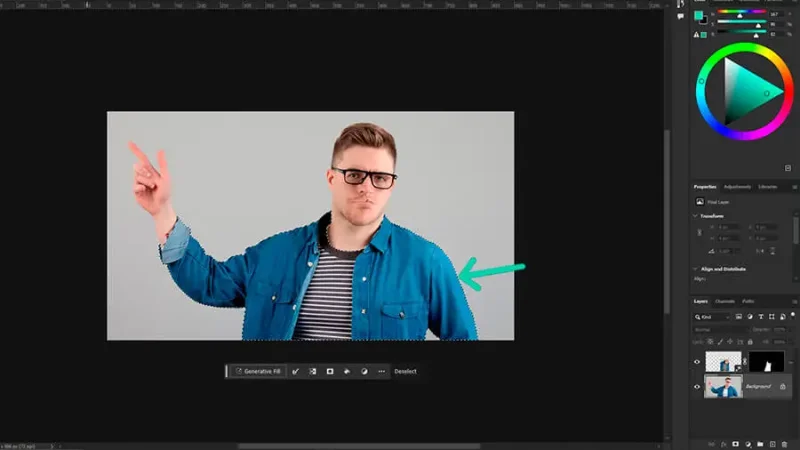Click the Fill Selection bucket icon
800x450 pixels.
click(x=347, y=371)
